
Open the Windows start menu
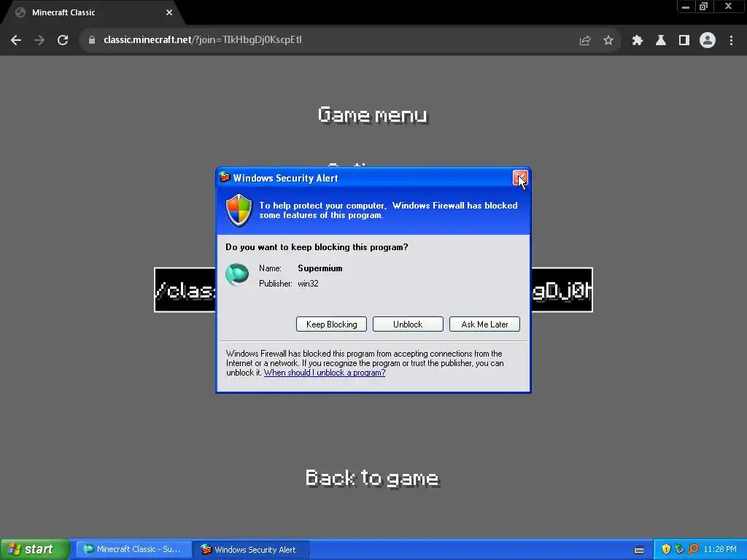[x=34, y=549]
